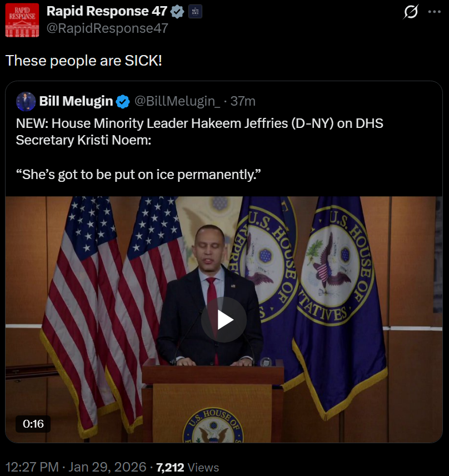The width and height of the screenshot is (449, 476).
Task: Open Bill Melugin's display name link
Action: (x=76, y=101)
